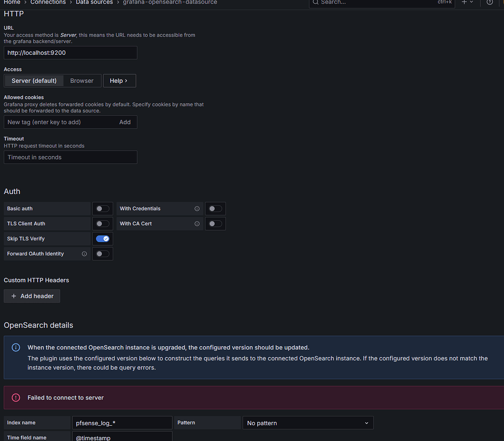The image size is (504, 441).
Task: Click the info icon beside With CA Cert
Action: click(197, 223)
